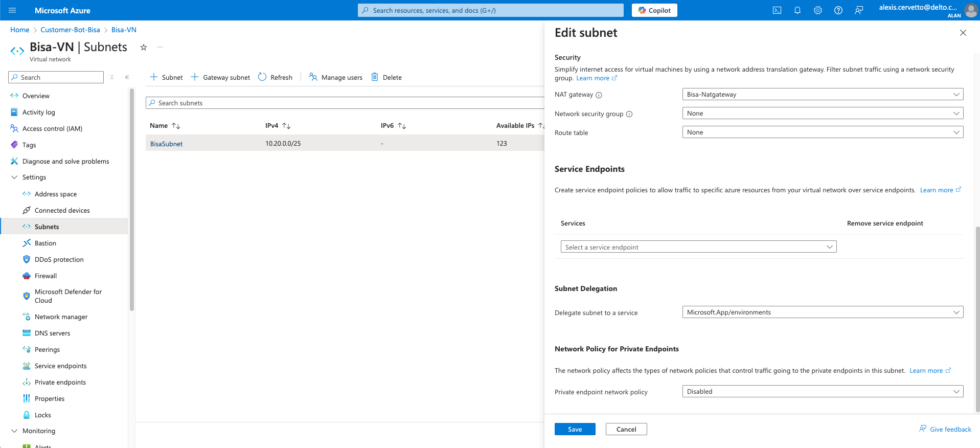Screen dimensions: 980x448
Task: Open the help question mark icon
Action: (838, 10)
